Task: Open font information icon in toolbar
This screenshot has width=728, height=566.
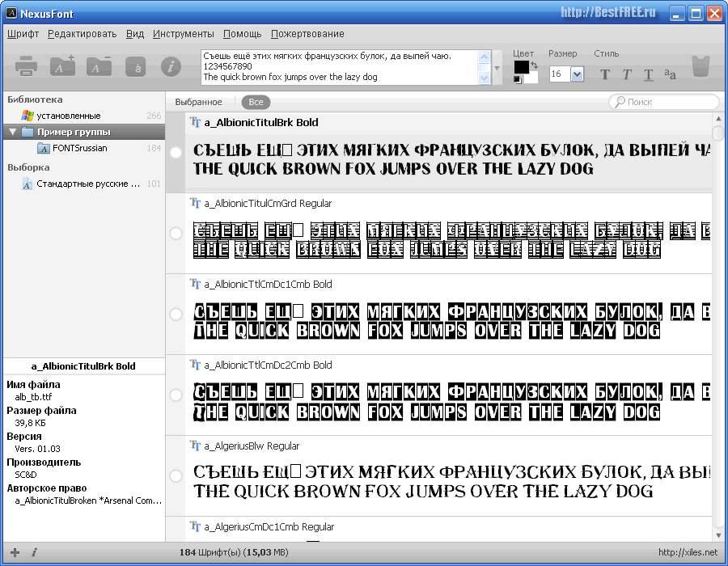Action: (171, 67)
